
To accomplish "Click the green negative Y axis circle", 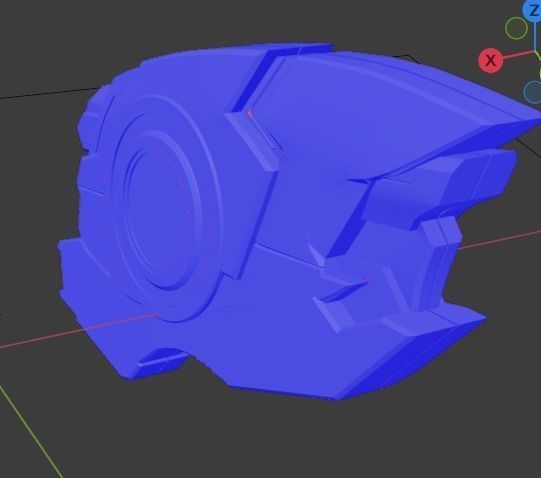I will tap(516, 28).
